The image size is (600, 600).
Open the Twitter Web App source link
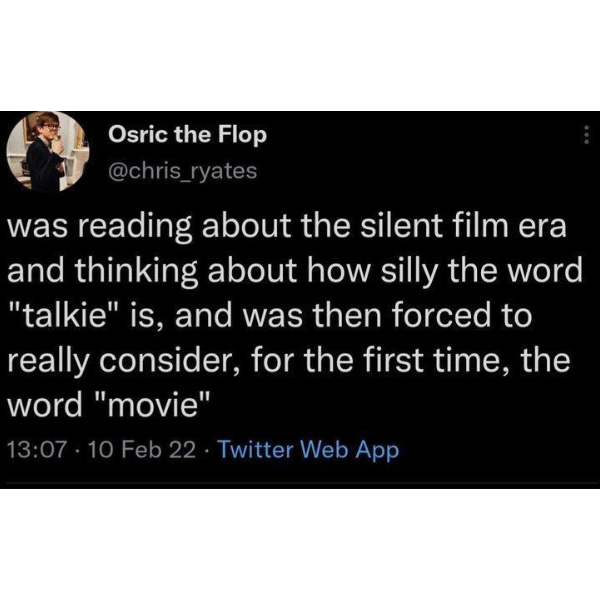tap(308, 449)
